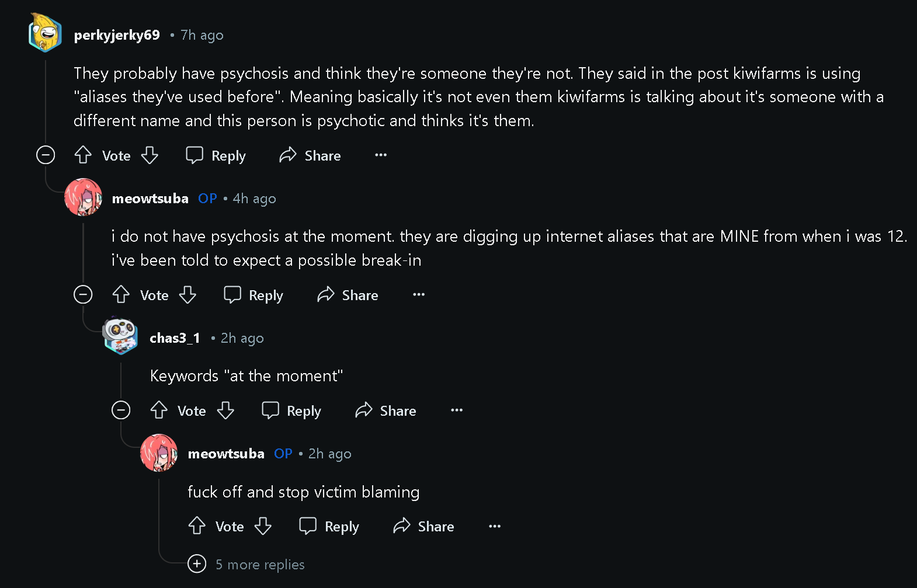Share chas3_1's comment
The width and height of the screenshot is (917, 588).
386,410
